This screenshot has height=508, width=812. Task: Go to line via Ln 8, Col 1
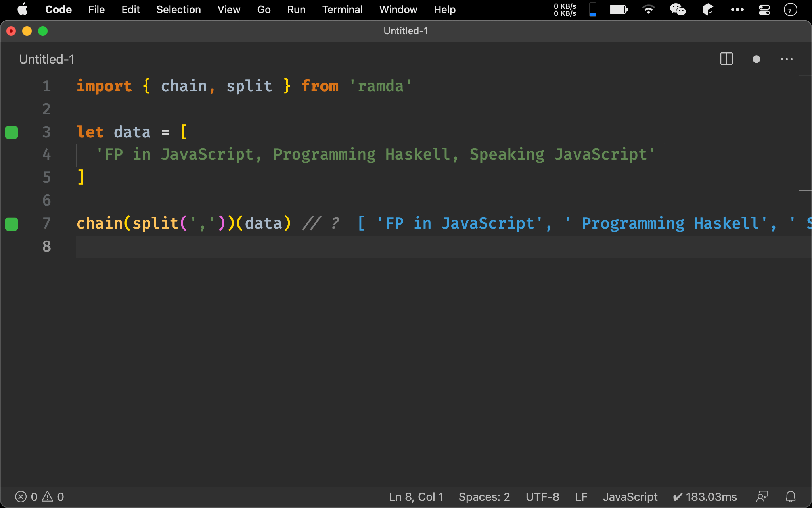[x=416, y=497]
